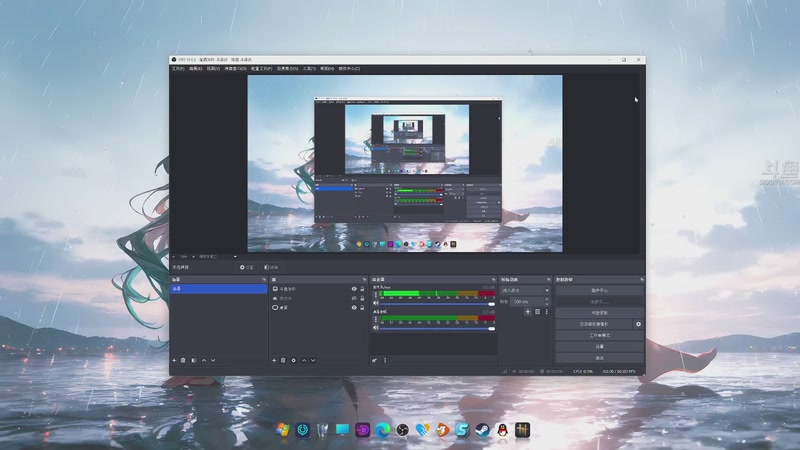800x450 pixels.
Task: Mute the Desktop Audio speaker icon
Action: point(376,328)
